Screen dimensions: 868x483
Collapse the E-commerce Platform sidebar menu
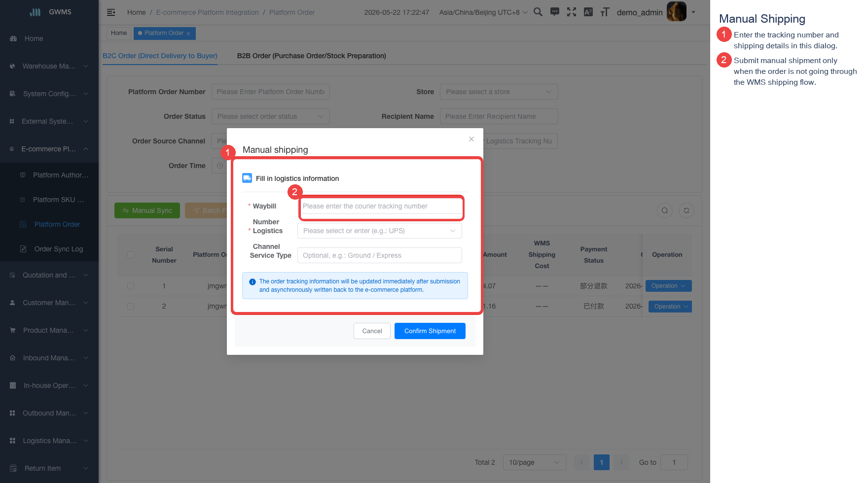point(49,149)
